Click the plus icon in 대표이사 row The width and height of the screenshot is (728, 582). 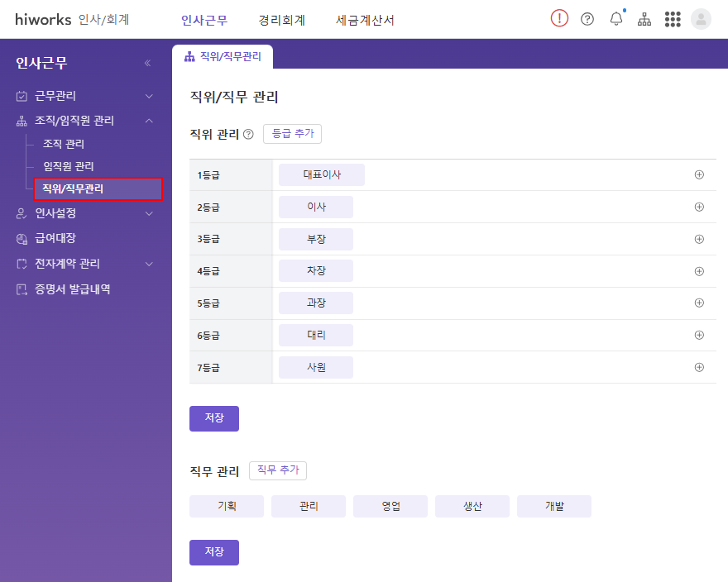pyautogui.click(x=699, y=175)
